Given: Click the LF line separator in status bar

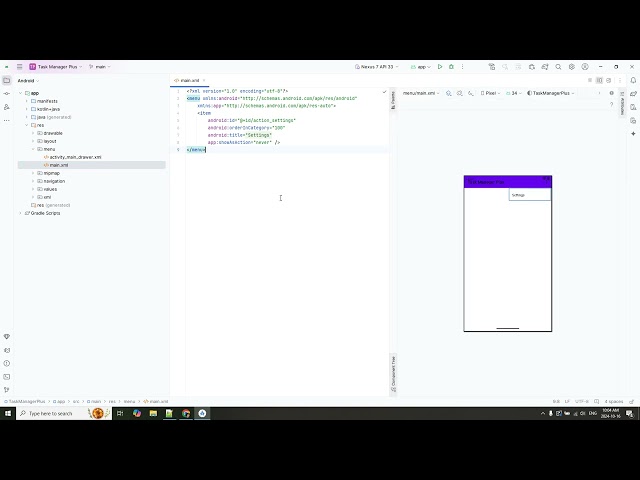Looking at the screenshot, I should click(567, 402).
